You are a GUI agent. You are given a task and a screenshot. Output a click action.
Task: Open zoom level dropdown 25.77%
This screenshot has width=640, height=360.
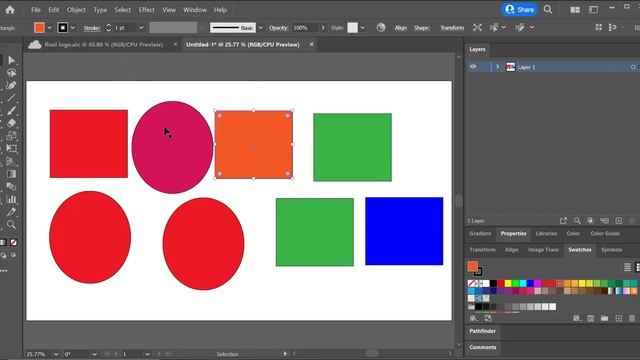pyautogui.click(x=56, y=354)
